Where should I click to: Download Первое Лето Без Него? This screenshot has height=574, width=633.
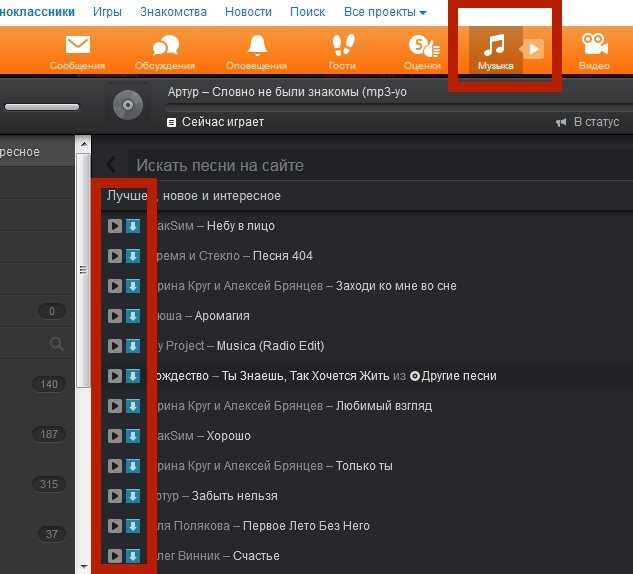133,526
